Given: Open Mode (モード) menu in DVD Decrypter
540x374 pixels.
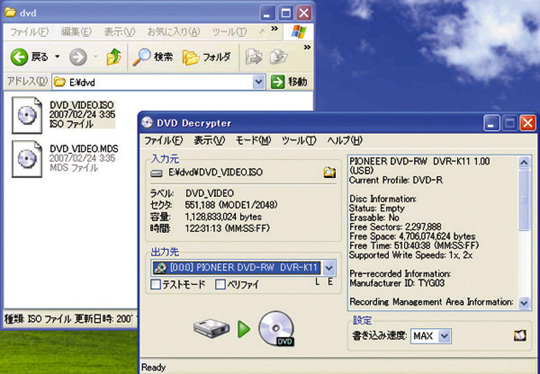Looking at the screenshot, I should (x=253, y=141).
